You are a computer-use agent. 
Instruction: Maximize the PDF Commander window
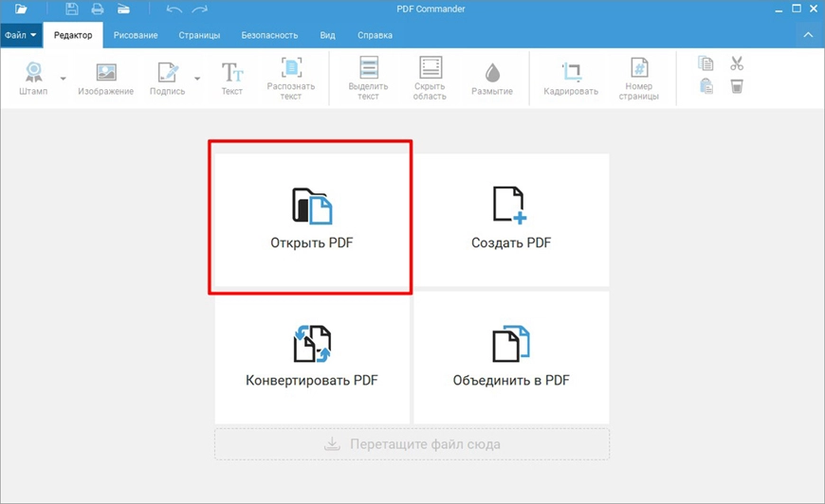(797, 9)
